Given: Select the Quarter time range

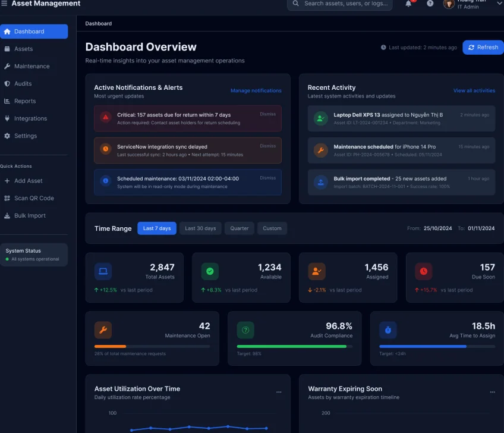Looking at the screenshot, I should click(x=239, y=228).
